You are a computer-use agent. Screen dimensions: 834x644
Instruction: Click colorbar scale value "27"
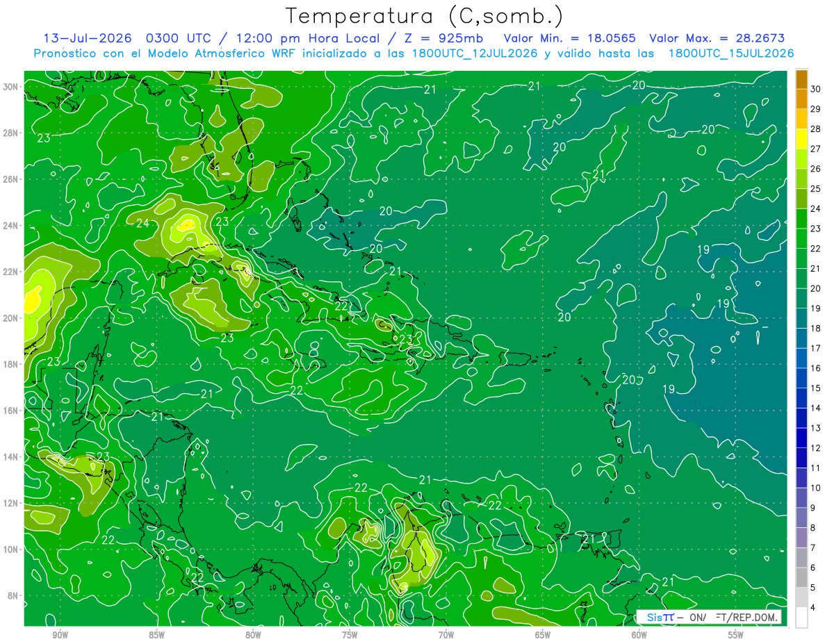point(815,149)
